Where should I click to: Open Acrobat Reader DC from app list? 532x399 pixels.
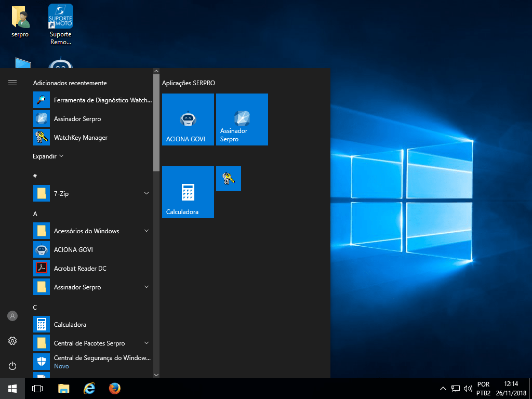click(80, 269)
